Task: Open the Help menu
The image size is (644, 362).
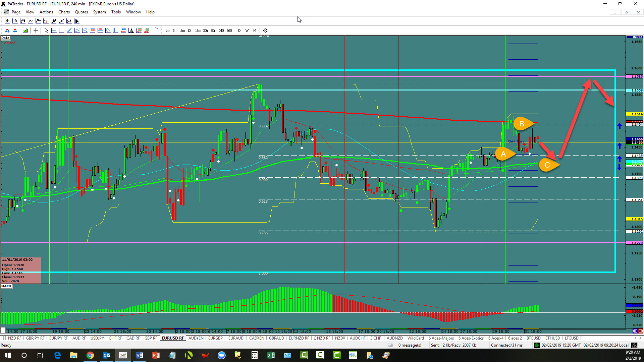Action: [x=150, y=12]
